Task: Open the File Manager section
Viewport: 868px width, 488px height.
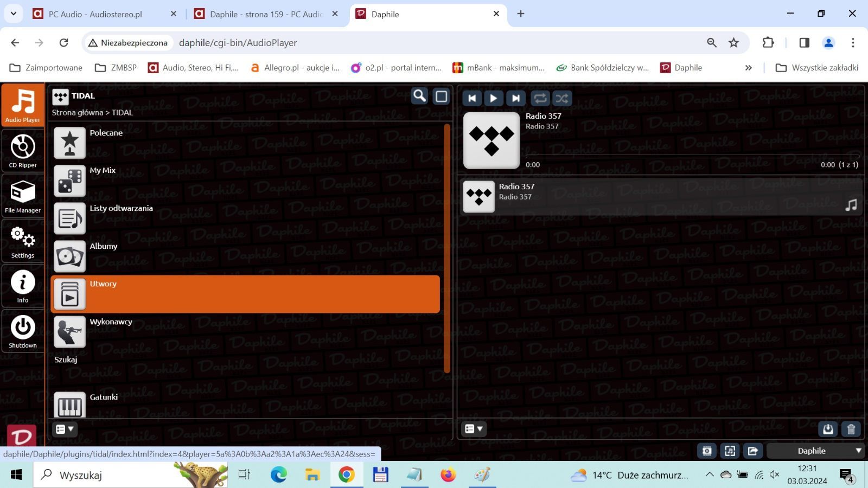Action: 23,195
